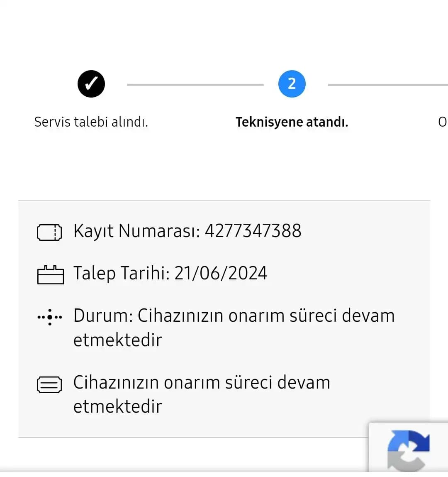
Task: Click the note icon beside the last description
Action: point(49,384)
